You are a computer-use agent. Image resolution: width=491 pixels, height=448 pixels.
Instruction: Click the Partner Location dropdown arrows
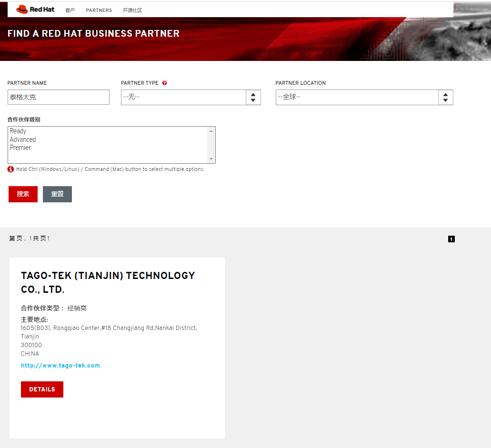[446, 98]
